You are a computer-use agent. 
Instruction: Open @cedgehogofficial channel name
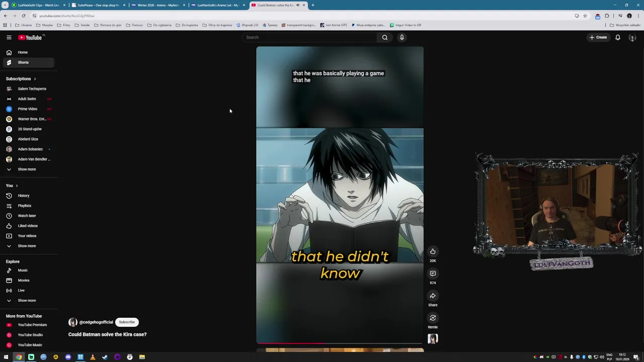pos(96,322)
